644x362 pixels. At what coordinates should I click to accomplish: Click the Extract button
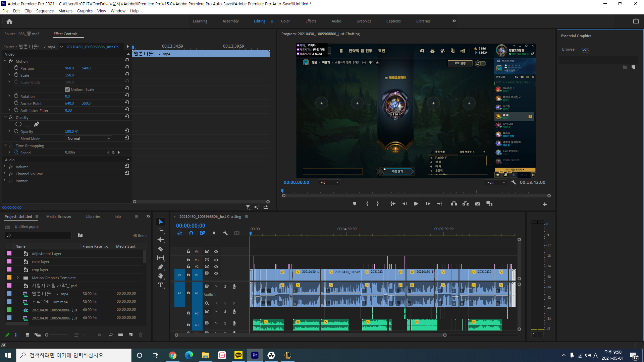coord(466,204)
